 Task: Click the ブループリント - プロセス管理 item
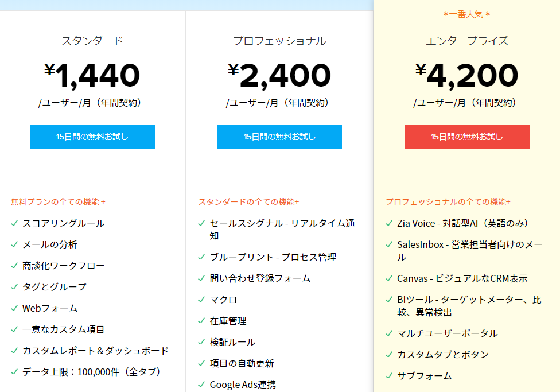click(273, 257)
